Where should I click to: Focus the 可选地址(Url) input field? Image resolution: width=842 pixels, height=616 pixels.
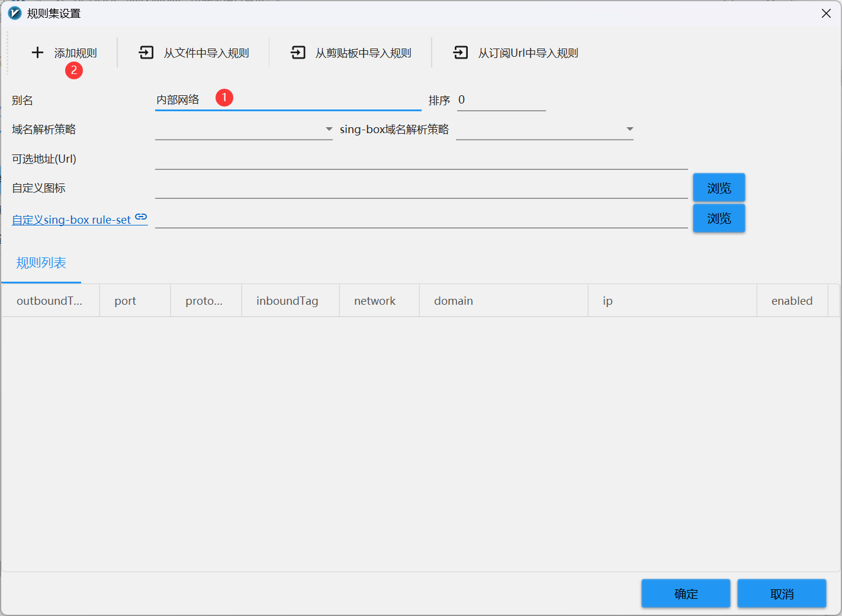(422, 159)
